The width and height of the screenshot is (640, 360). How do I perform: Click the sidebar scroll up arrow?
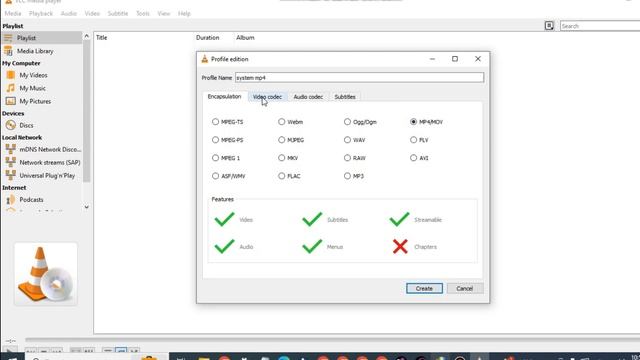(x=87, y=36)
